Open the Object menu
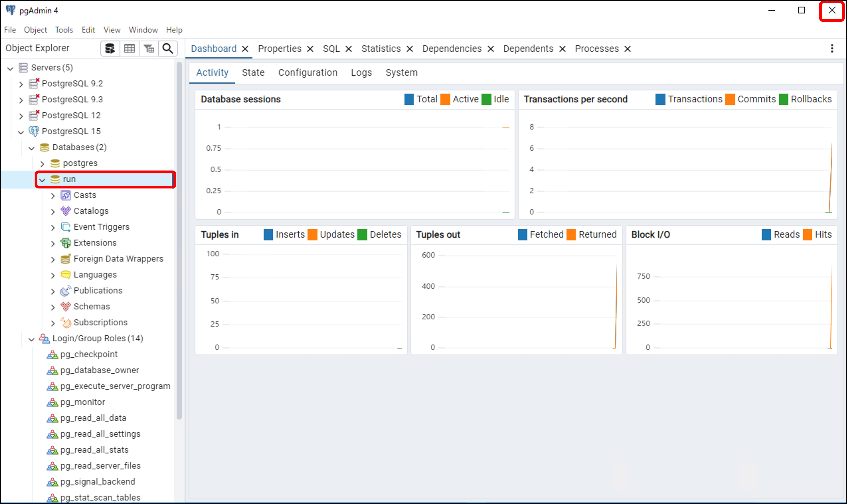847x504 pixels. (x=35, y=30)
